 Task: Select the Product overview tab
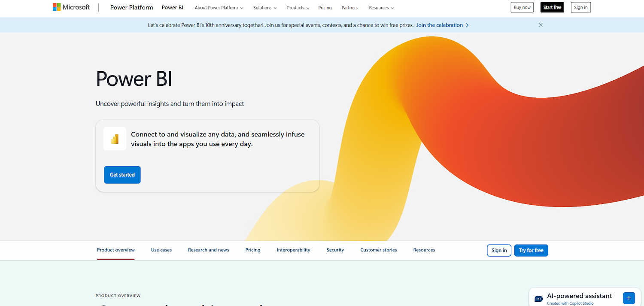[x=116, y=250]
